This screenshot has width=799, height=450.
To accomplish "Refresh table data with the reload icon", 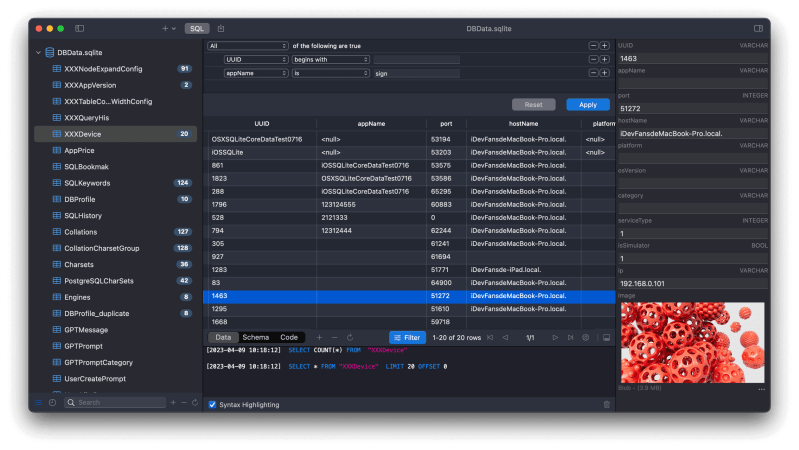I will [350, 337].
